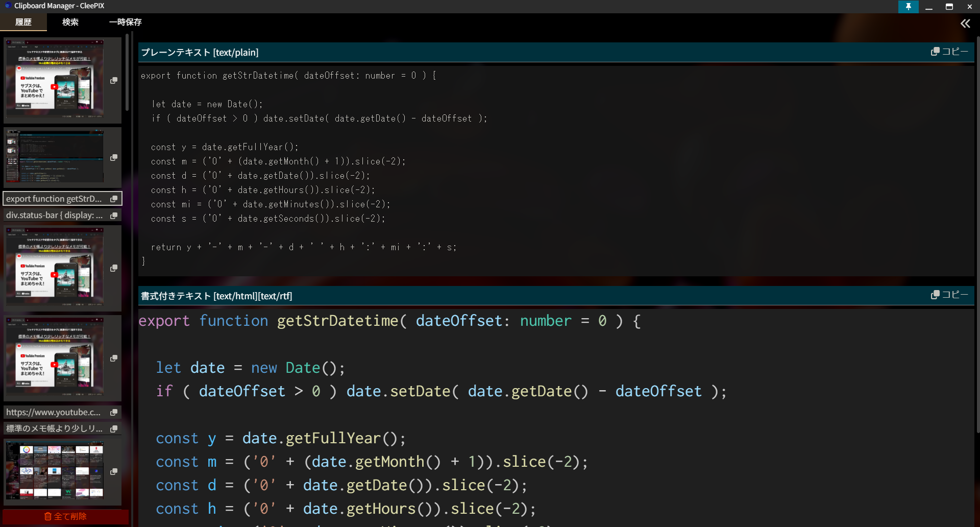Minimize the Clipboard Manager window
Image resolution: width=980 pixels, height=527 pixels.
click(929, 7)
